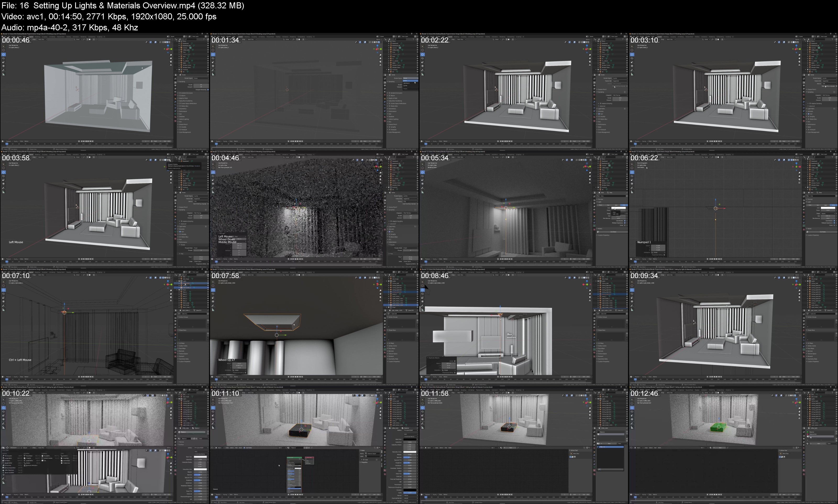Open the node editor thumbnail at 00:11:10
This screenshot has height=504, width=838.
(314, 445)
